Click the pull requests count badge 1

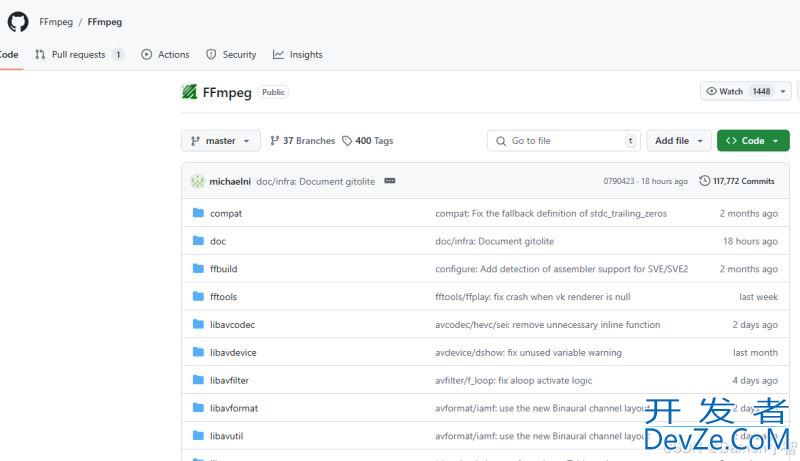tap(118, 55)
